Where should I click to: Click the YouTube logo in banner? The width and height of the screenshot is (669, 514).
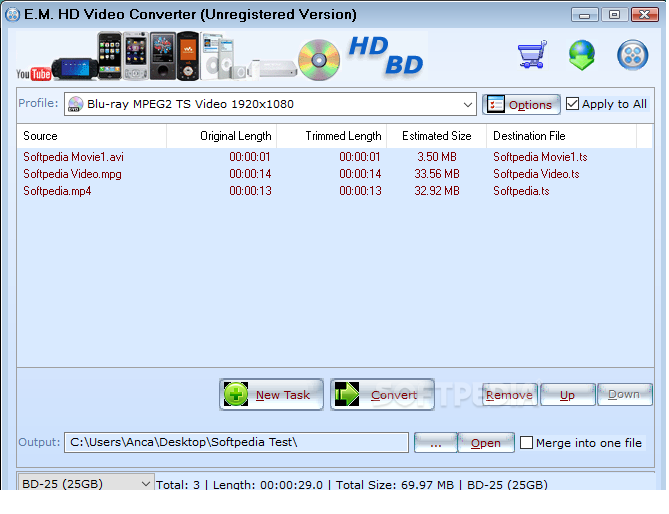point(34,74)
